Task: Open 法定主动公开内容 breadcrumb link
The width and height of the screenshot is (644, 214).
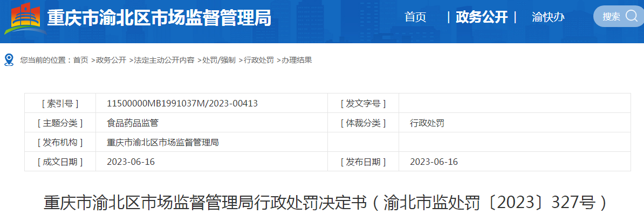Action: pos(164,60)
